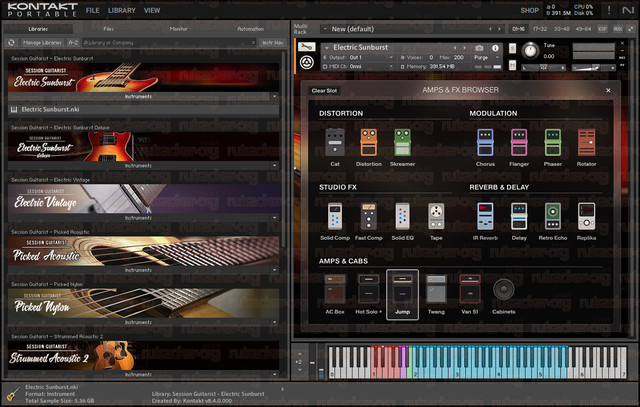Toggle A-Z library sorting
This screenshot has width=640, height=407.
coord(73,42)
